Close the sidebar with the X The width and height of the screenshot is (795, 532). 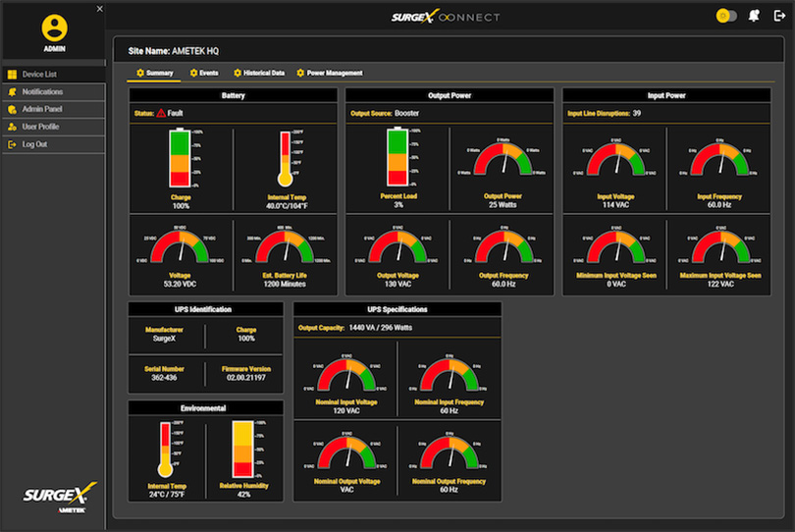(x=99, y=9)
